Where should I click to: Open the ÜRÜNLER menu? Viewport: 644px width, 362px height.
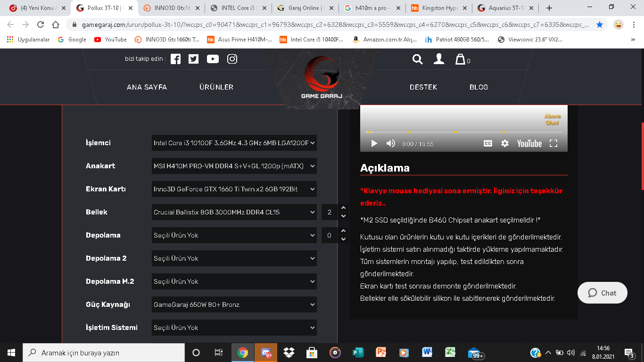pyautogui.click(x=216, y=87)
